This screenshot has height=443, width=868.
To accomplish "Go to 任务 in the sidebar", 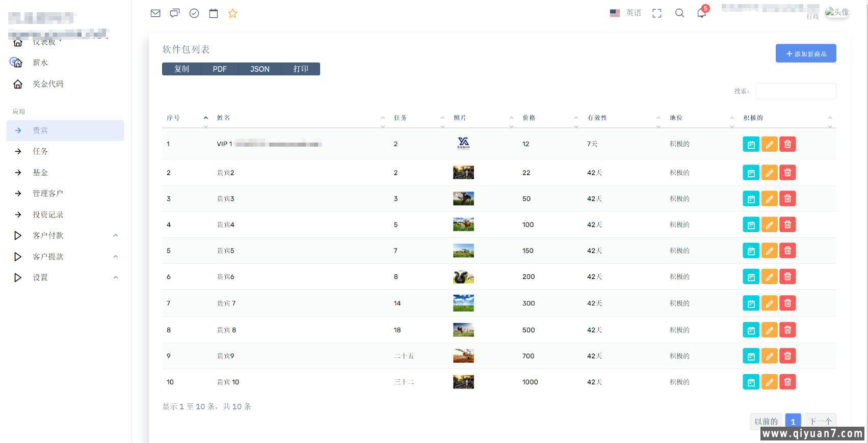I will [x=40, y=151].
